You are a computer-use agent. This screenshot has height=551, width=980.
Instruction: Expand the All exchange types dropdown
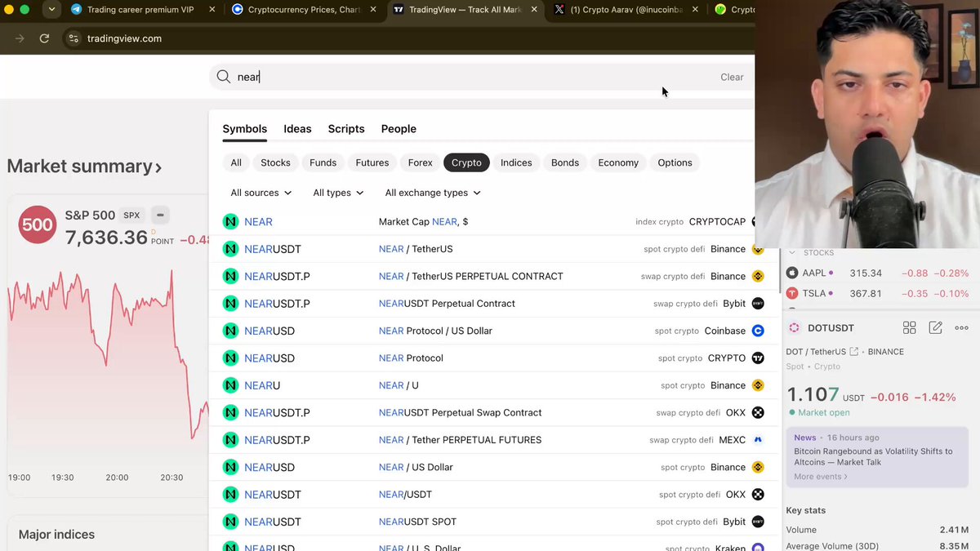[x=433, y=193]
